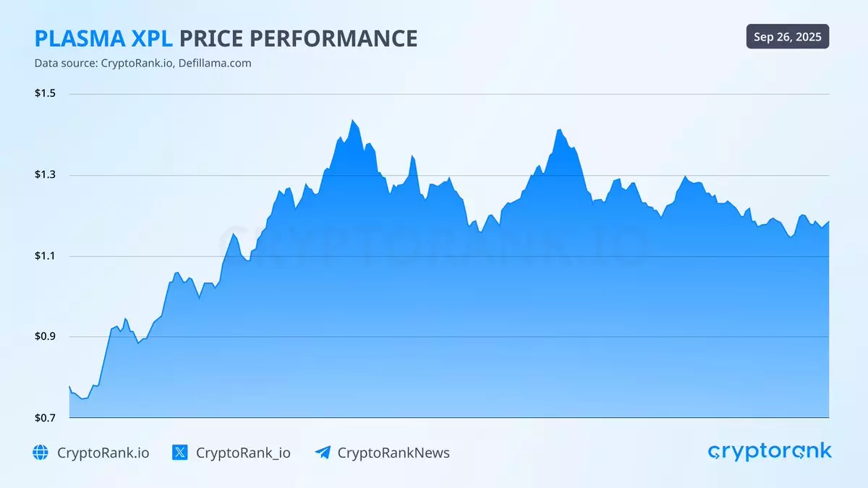Click the Sep 26, 2025 date badge

click(x=788, y=37)
